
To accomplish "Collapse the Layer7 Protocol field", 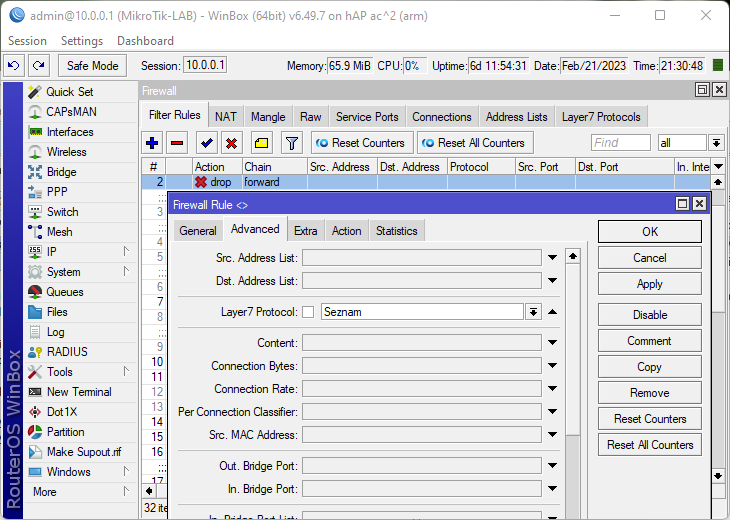I will [x=553, y=312].
